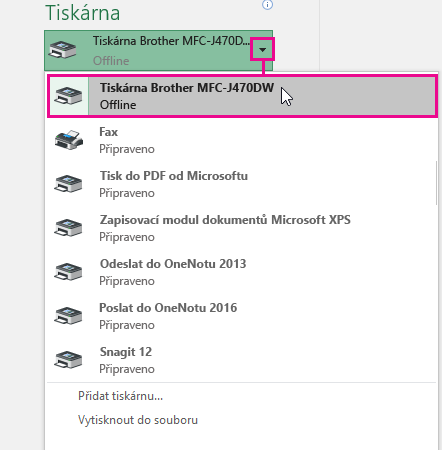Click the printer list vertical scrollbar
The height and width of the screenshot is (450, 442).
pyautogui.click(x=436, y=183)
